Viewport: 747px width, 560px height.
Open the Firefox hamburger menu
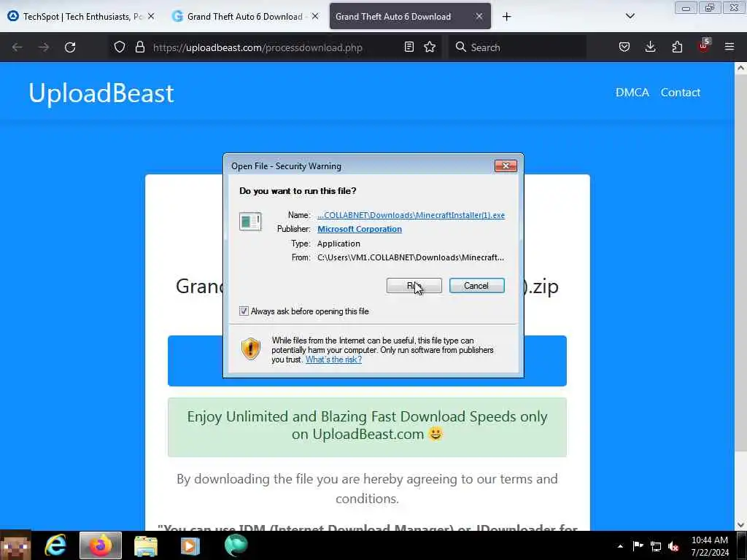(729, 47)
